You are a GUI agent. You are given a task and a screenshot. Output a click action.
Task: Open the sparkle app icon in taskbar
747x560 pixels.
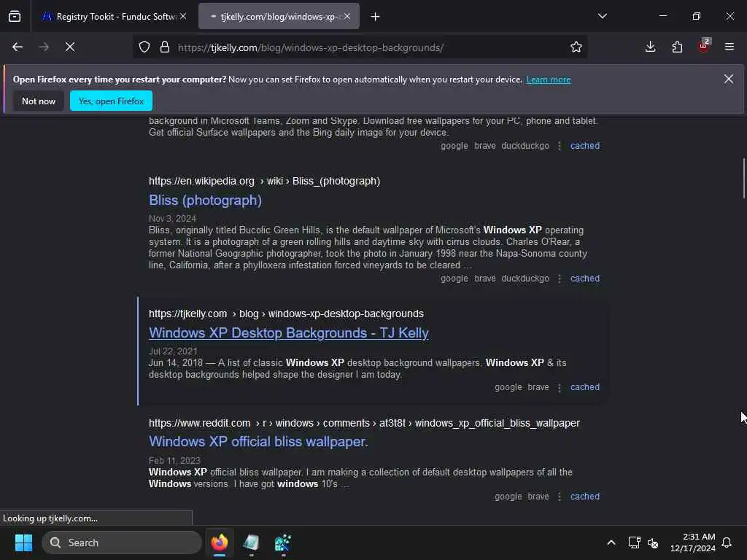coord(283,542)
